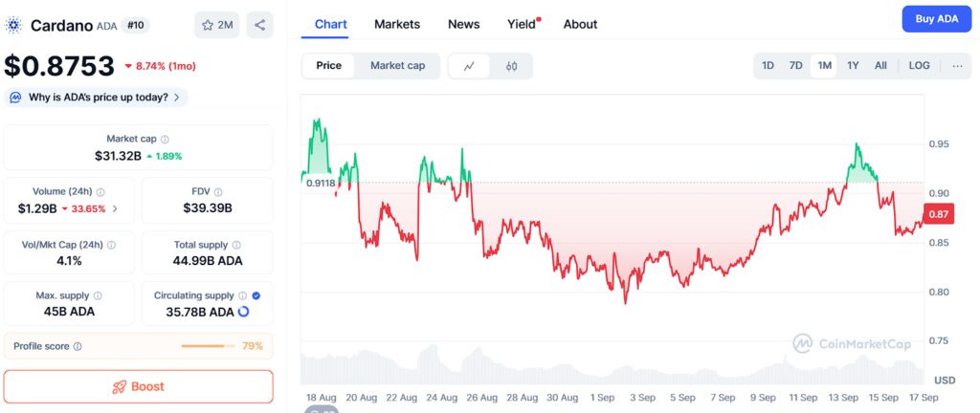This screenshot has height=413, width=980.
Task: Expand "Why is ADA's price up today?"
Action: 97,98
